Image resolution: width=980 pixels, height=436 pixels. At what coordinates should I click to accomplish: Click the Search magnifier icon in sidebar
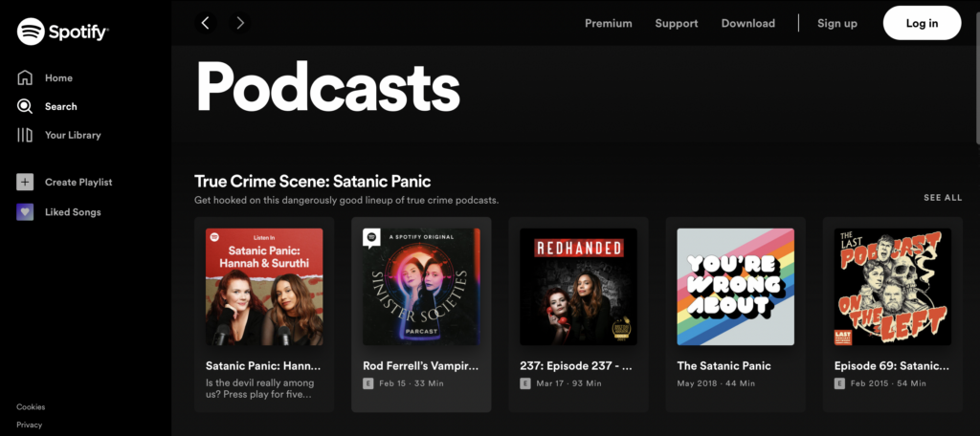point(25,107)
